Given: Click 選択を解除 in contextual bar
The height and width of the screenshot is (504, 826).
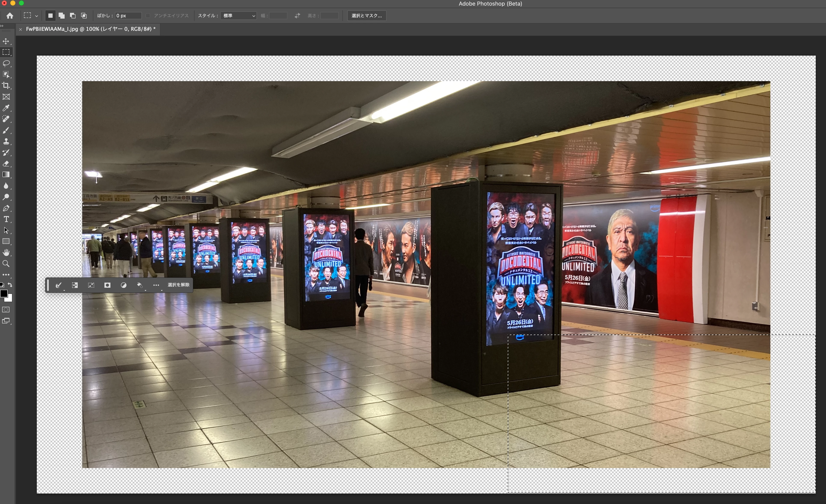Looking at the screenshot, I should pos(178,285).
